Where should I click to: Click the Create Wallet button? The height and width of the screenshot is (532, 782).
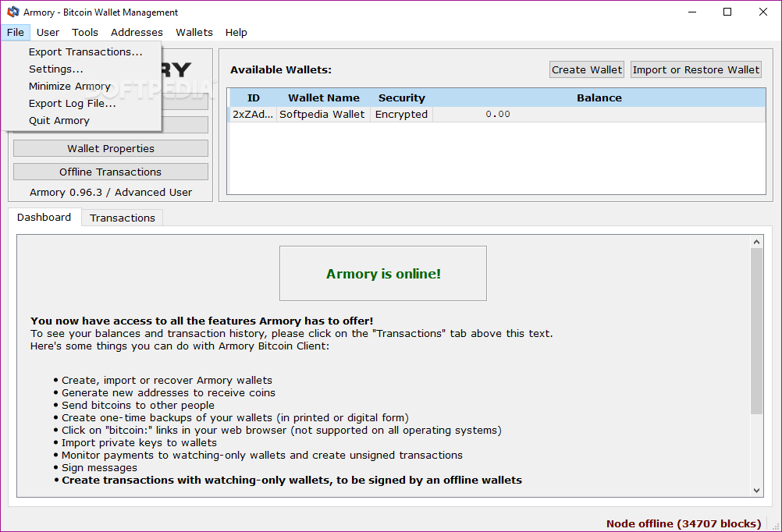(587, 69)
